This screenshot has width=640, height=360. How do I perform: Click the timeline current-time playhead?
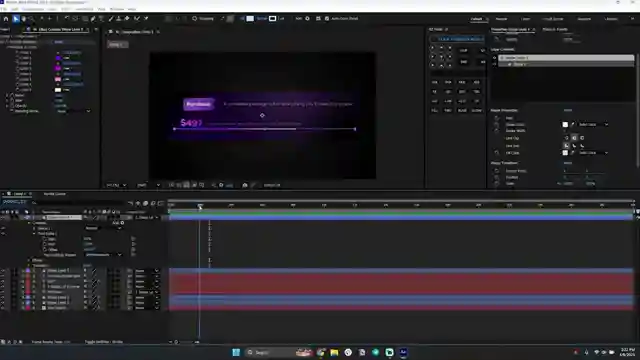[x=200, y=207]
